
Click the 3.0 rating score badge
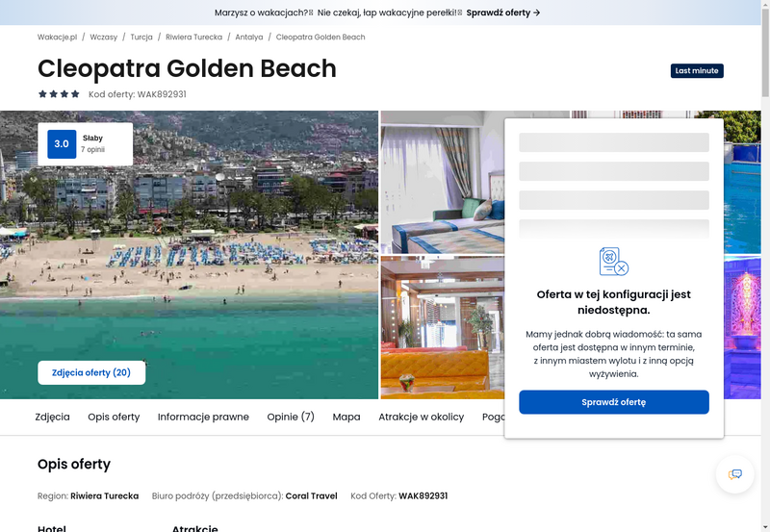click(x=62, y=144)
